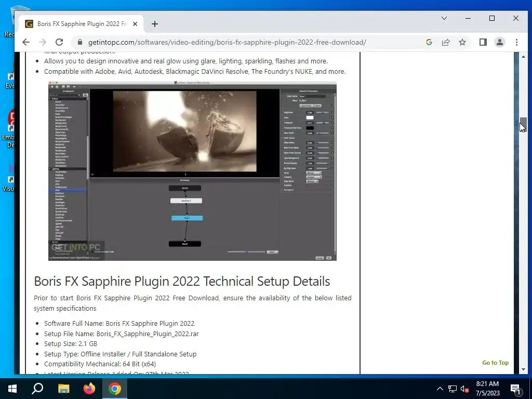Open Firefox from the taskbar
The height and width of the screenshot is (399, 532).
point(89,389)
